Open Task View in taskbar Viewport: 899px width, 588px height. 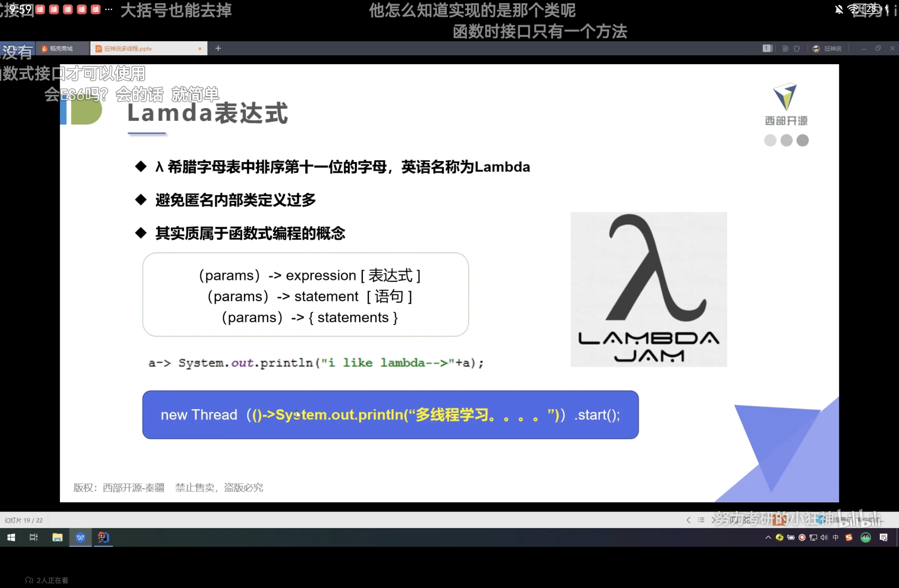pyautogui.click(x=34, y=537)
